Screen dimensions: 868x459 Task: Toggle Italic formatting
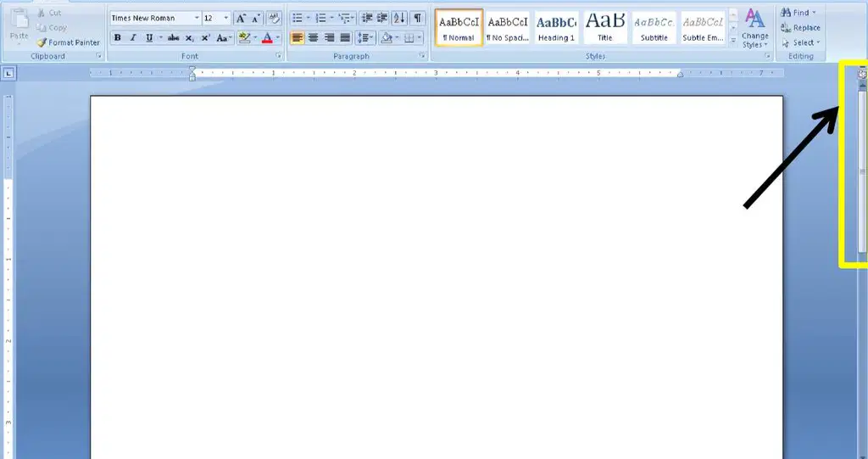133,37
